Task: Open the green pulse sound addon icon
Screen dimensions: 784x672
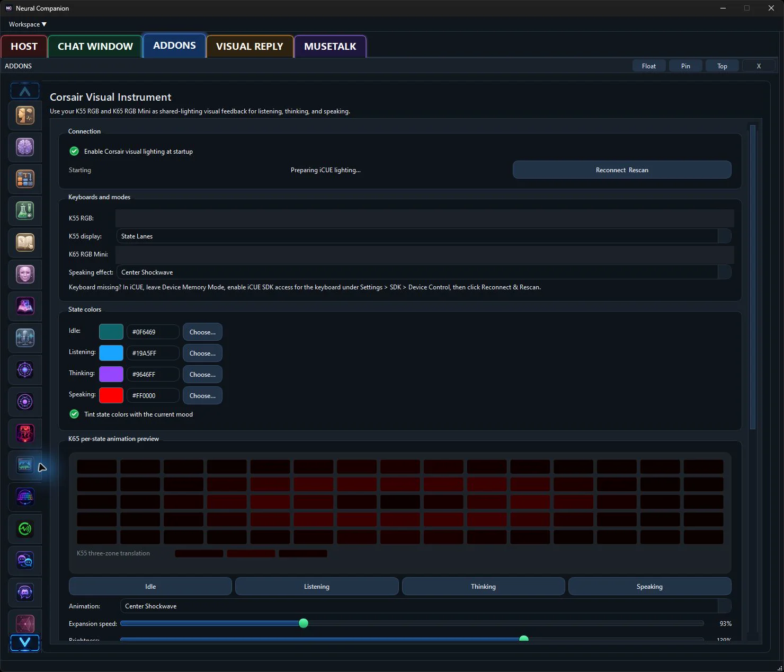Action: pyautogui.click(x=25, y=528)
